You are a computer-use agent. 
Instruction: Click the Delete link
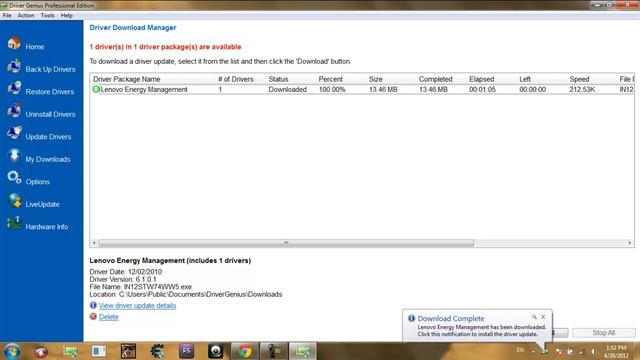[x=109, y=317]
